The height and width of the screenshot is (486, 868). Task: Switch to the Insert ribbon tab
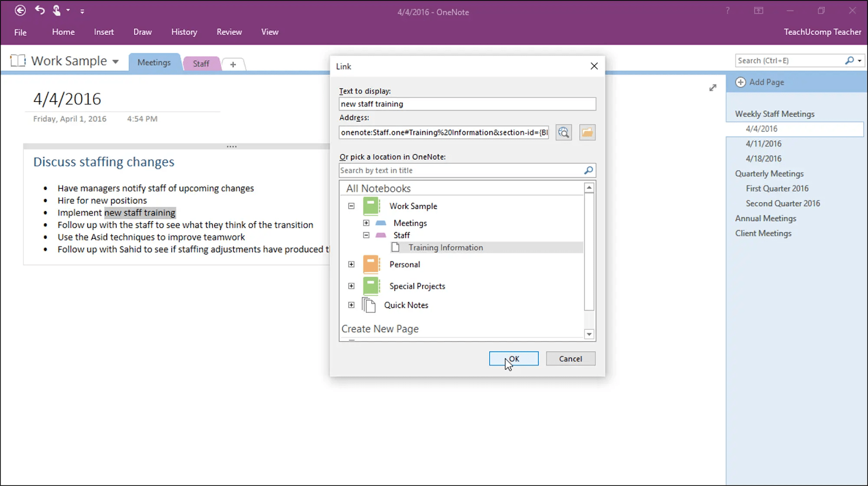pos(104,32)
